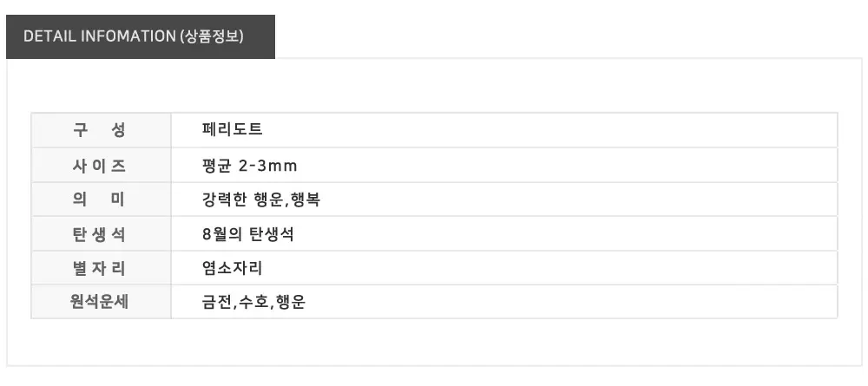The height and width of the screenshot is (386, 868).
Task: Click the word 수호 in fortune row
Action: click(252, 303)
